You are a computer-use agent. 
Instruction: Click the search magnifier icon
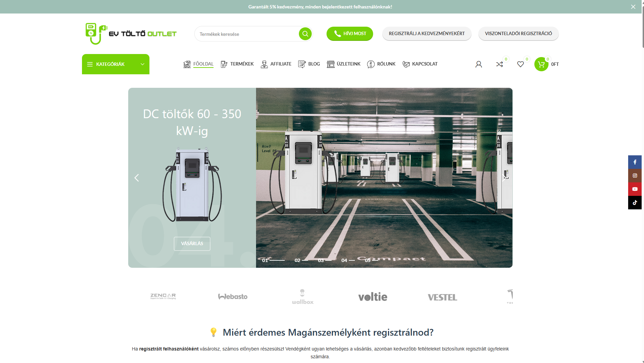[x=305, y=34]
